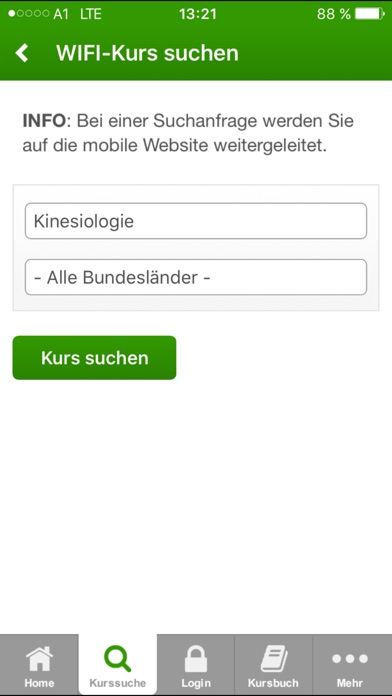Open the Kursbuch tab label

coord(273,683)
